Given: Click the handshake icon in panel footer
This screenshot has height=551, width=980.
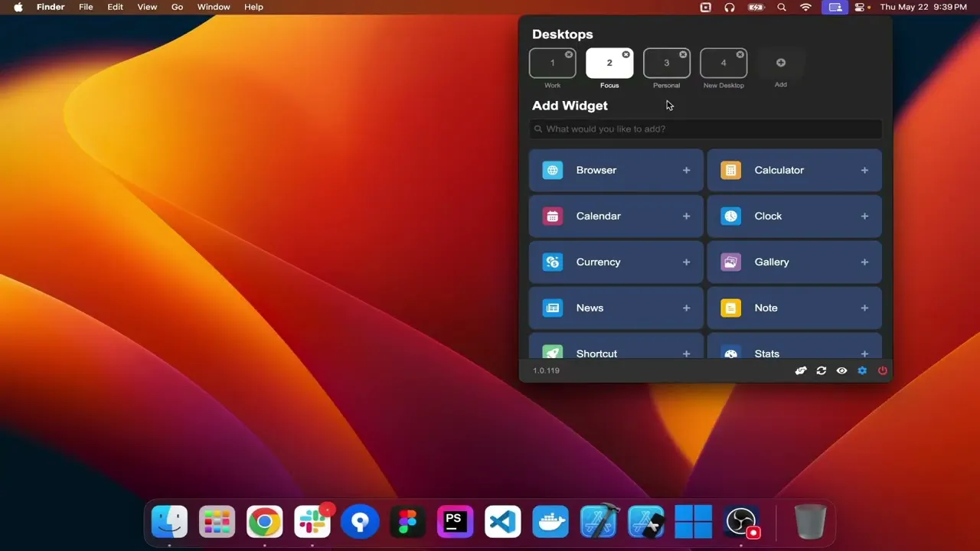Looking at the screenshot, I should [801, 370].
